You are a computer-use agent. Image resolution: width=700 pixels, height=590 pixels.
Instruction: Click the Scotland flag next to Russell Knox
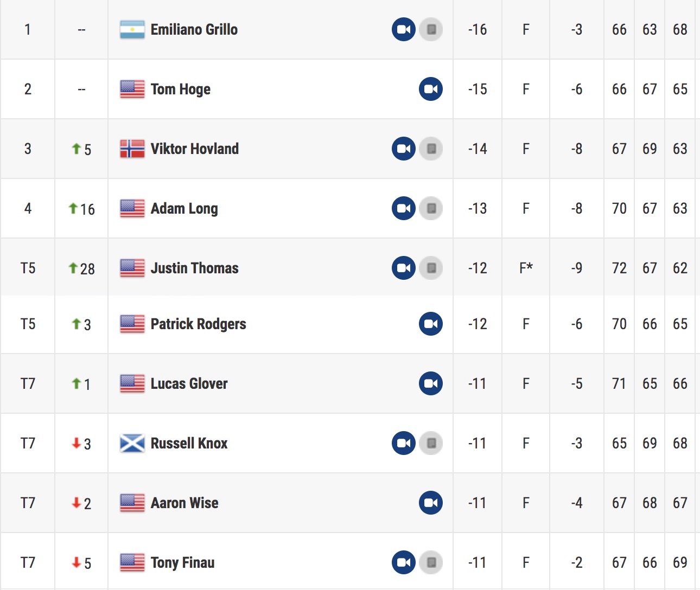click(132, 443)
